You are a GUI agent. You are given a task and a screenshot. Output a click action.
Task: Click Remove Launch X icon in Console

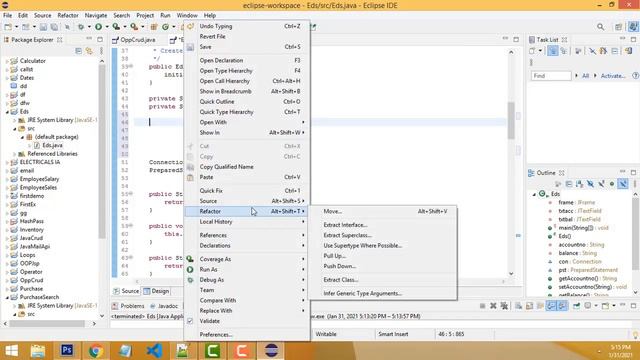(493, 306)
